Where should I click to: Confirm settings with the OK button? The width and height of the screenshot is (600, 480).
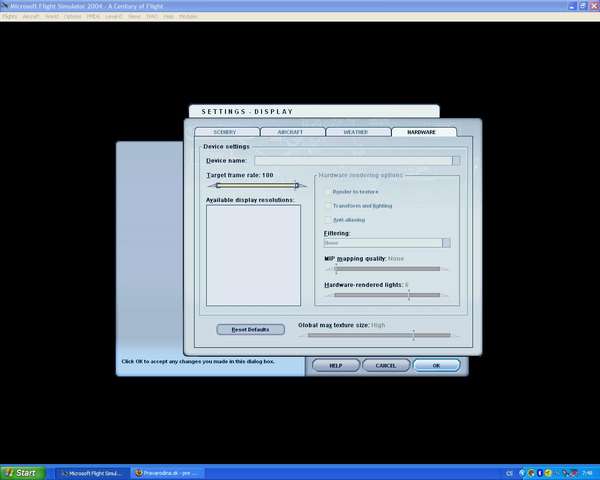click(436, 366)
